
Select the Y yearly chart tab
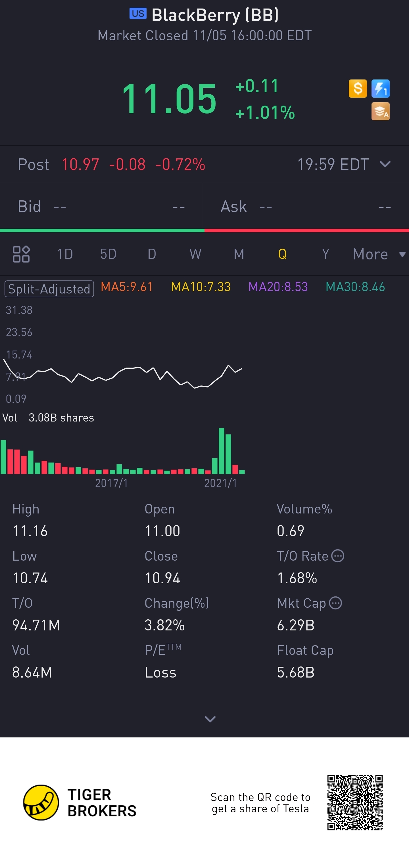[x=325, y=254]
